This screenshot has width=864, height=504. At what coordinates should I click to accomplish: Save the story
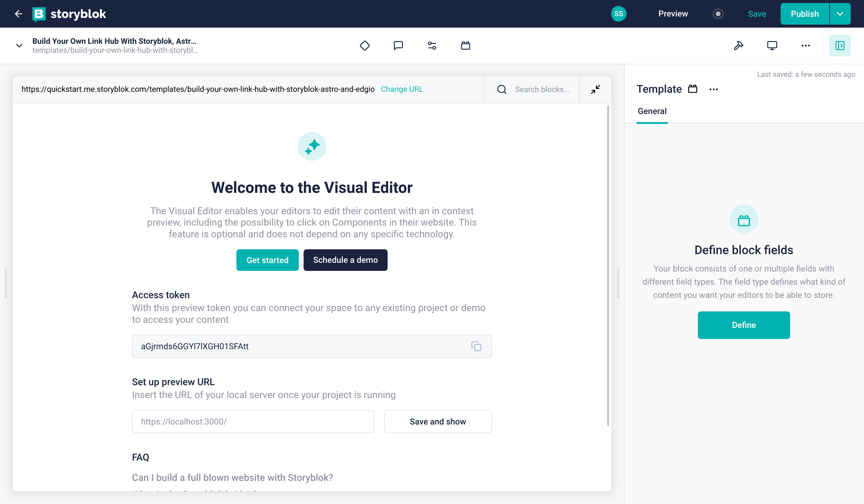coord(757,14)
